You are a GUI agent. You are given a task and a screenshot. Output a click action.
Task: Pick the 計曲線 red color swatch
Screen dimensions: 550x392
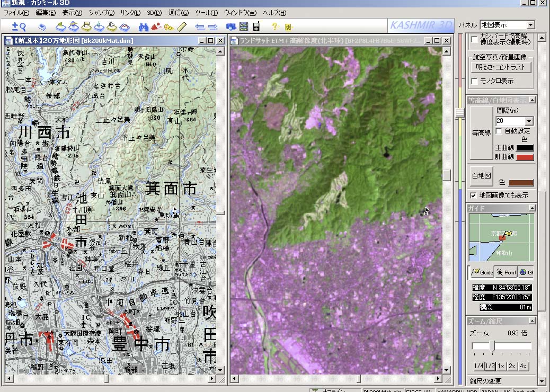point(525,157)
